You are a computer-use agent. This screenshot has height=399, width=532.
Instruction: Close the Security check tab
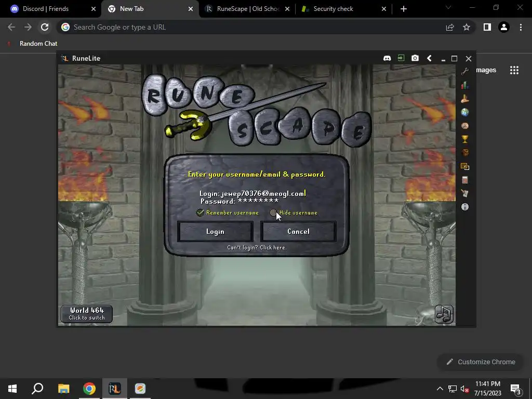[384, 9]
